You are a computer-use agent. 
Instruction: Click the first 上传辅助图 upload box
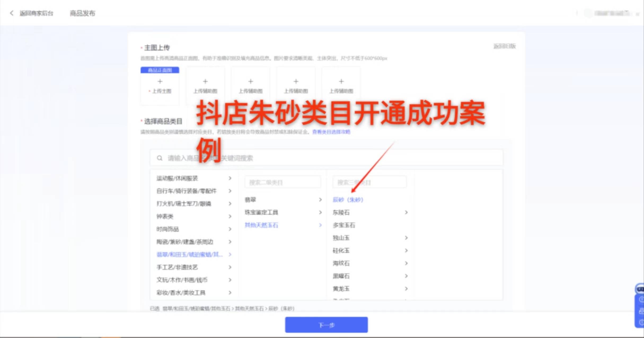[x=205, y=86]
